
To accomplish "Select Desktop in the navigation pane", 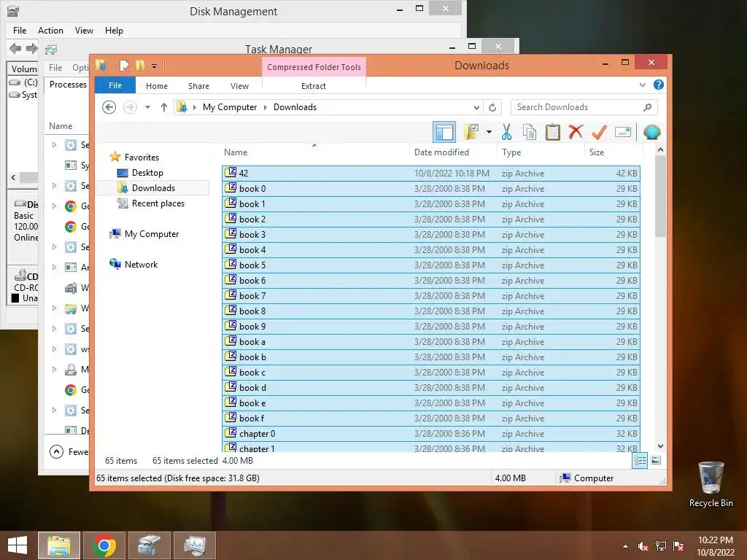I will point(147,172).
